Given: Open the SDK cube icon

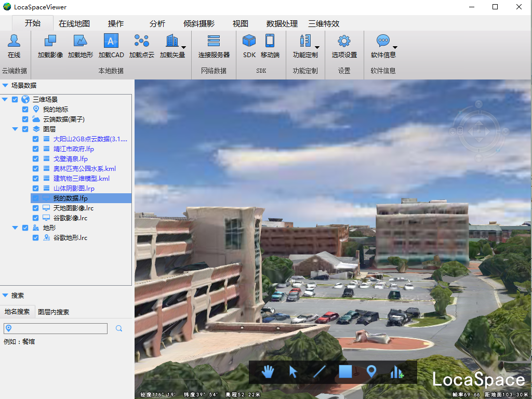Looking at the screenshot, I should 249,41.
